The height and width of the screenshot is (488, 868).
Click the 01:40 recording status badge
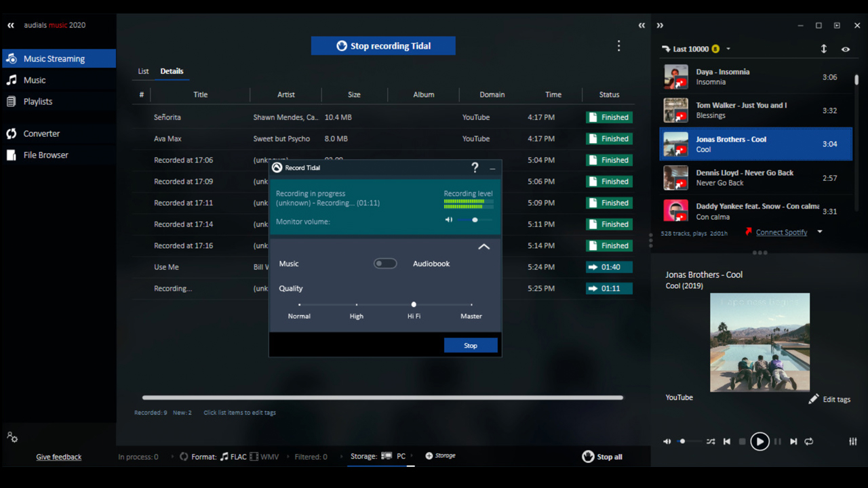[x=609, y=267]
